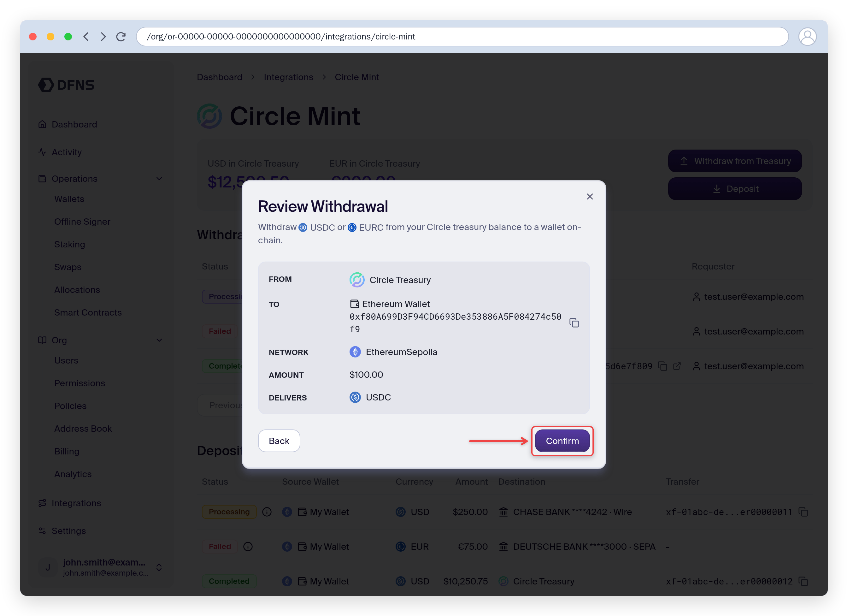Open Billing page
Viewport: 848px width, 616px height.
(67, 451)
